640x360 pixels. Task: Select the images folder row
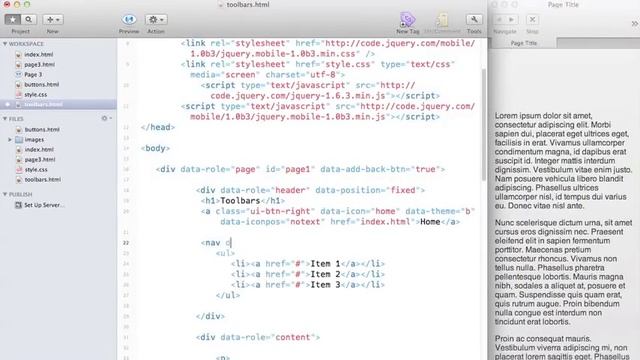click(x=34, y=140)
